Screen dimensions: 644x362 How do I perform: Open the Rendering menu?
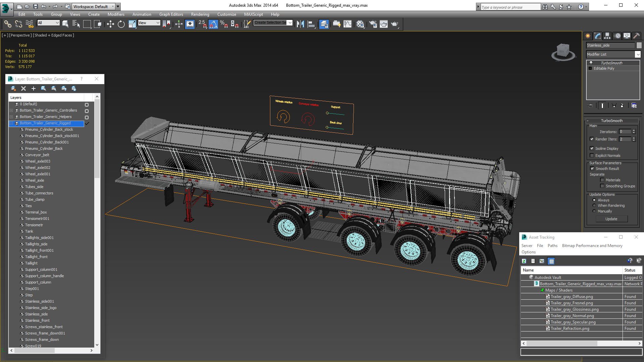[x=200, y=14]
